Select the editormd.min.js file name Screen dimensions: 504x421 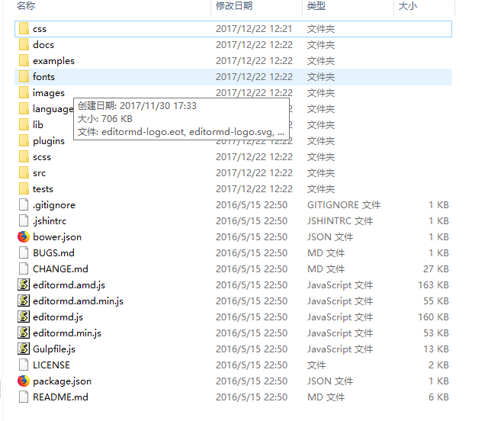click(x=67, y=333)
